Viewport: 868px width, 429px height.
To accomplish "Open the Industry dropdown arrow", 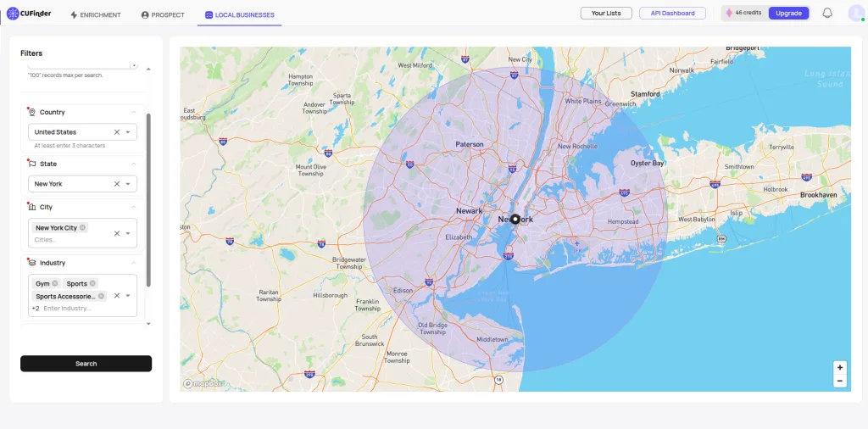I will (128, 296).
